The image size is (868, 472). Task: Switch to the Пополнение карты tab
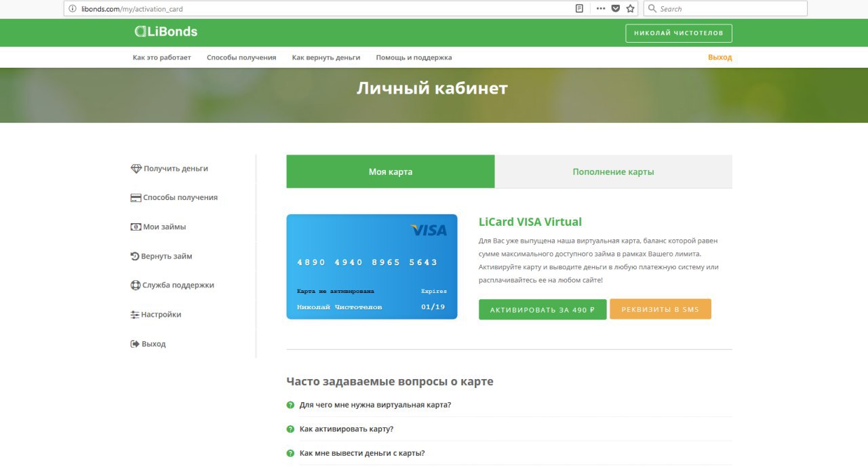[x=614, y=172]
